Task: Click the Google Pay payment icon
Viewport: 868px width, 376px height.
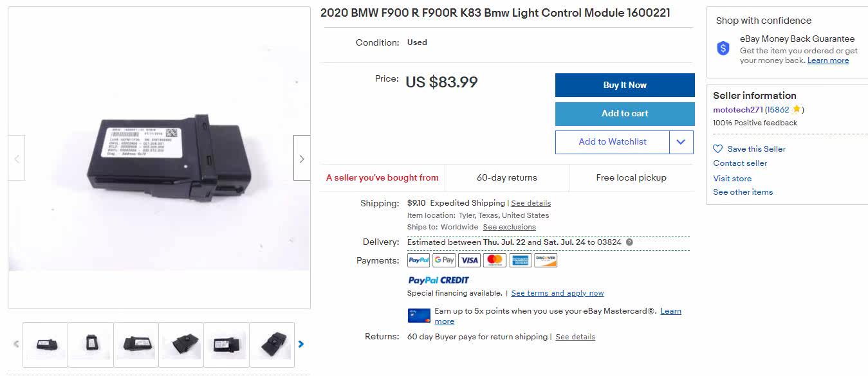Action: [x=444, y=260]
